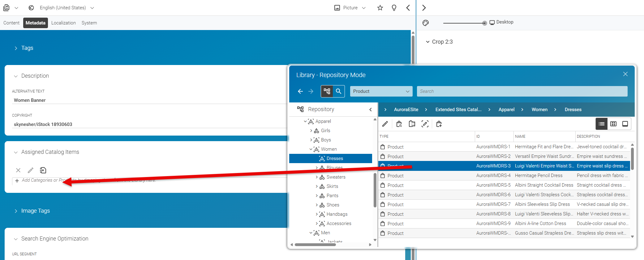Switch Library to list view
644x260 pixels.
coord(602,124)
